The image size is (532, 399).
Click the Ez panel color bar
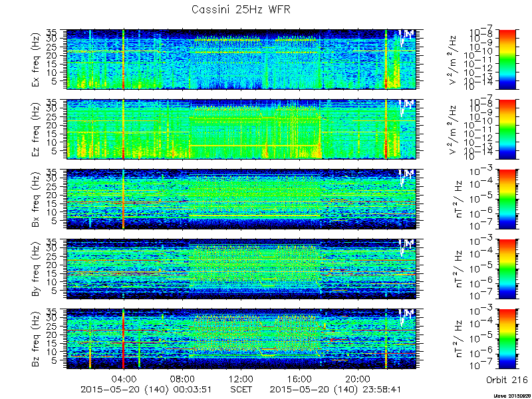click(x=507, y=129)
